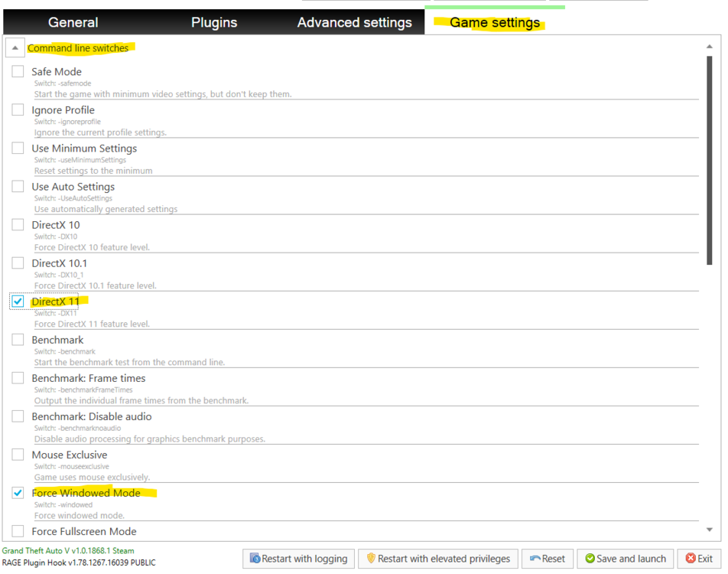The height and width of the screenshot is (574, 728).
Task: Click RAGE Plugin Hook version text
Action: tap(79, 563)
